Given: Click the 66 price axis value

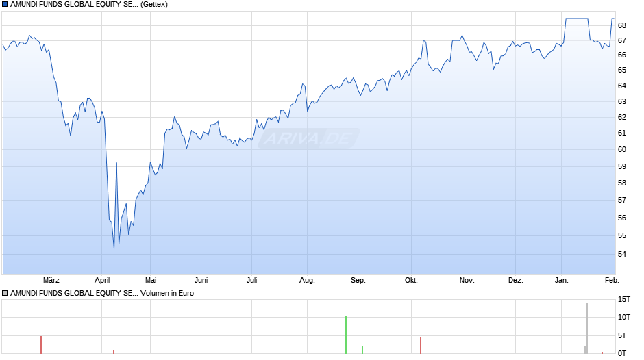Looking at the screenshot, I should (x=622, y=55).
